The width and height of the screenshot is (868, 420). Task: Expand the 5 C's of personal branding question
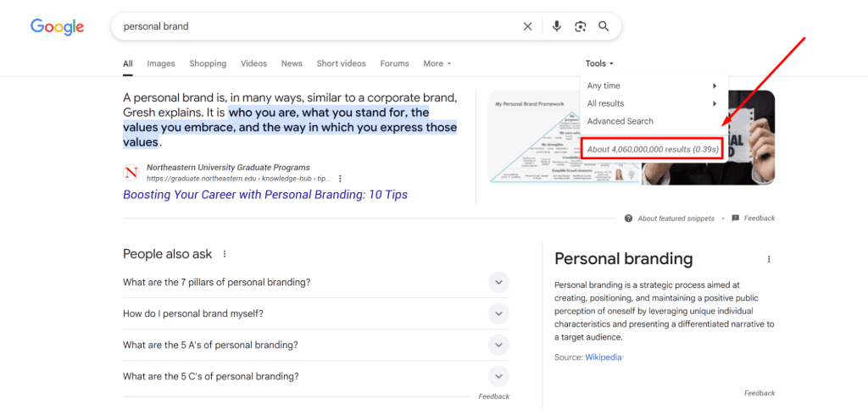[316, 377]
